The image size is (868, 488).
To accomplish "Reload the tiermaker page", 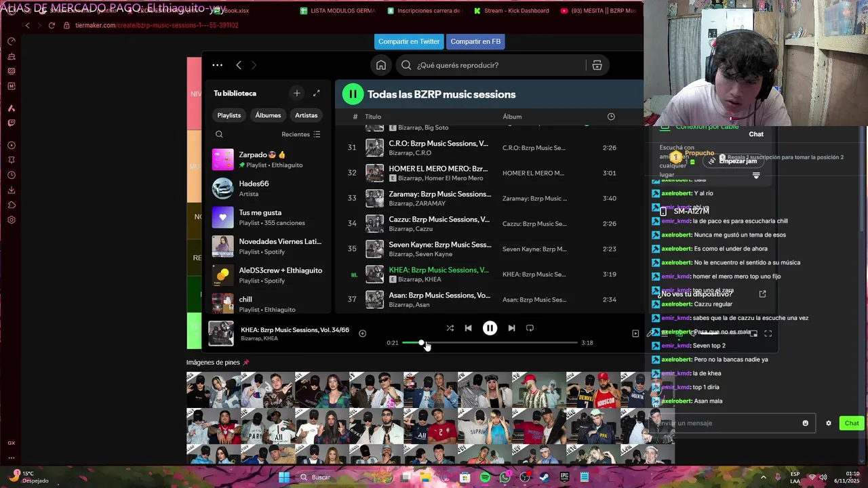I will click(x=52, y=25).
